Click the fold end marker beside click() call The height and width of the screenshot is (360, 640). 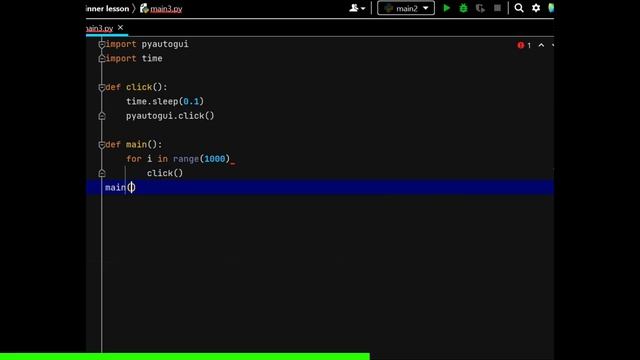pos(102,173)
